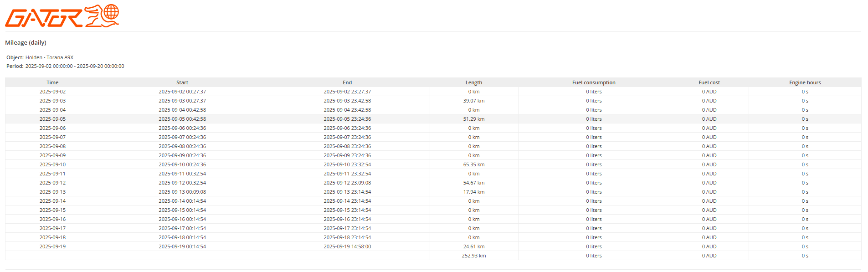Click the Engine hours column header
This screenshot has height=272, width=868.
805,82
